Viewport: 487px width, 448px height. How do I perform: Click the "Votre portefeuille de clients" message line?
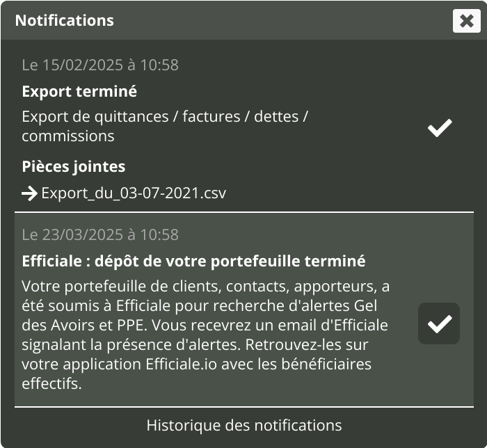[x=205, y=287]
